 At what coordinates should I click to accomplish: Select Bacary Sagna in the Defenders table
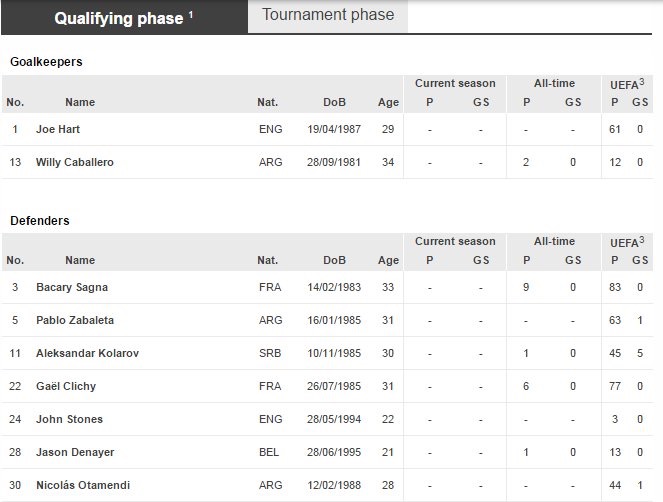72,287
